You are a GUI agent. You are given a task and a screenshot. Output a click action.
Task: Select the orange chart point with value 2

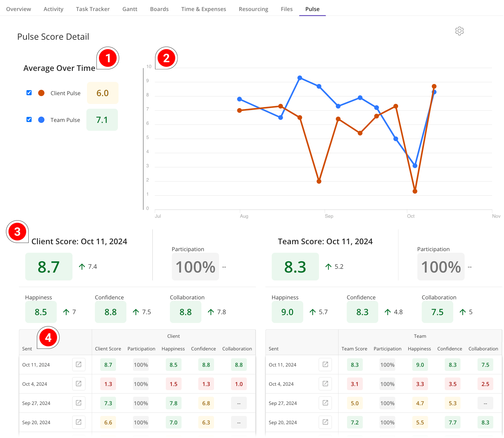click(x=319, y=181)
